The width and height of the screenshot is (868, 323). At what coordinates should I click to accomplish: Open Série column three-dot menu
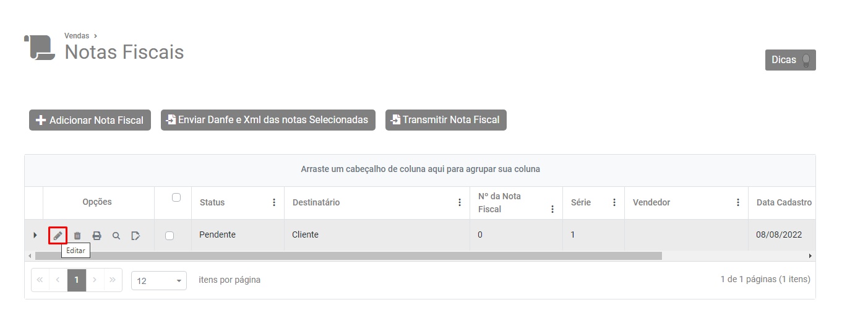614,202
